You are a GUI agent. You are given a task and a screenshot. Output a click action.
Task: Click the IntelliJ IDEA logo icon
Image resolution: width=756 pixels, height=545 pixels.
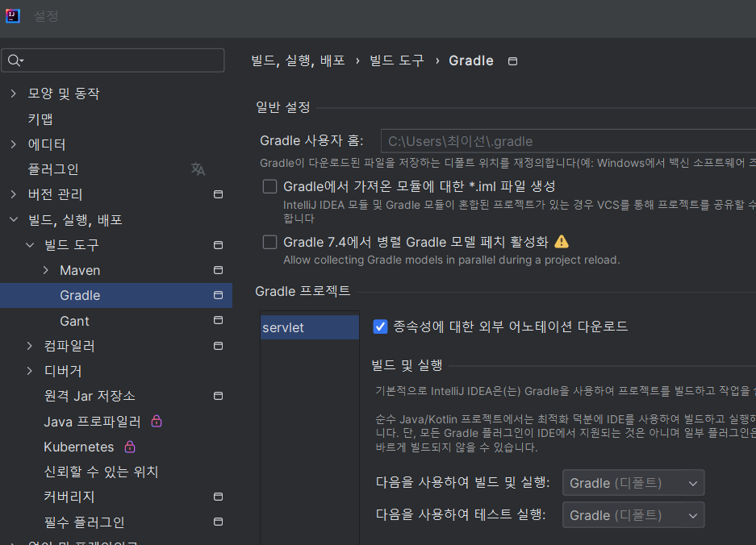pyautogui.click(x=13, y=16)
